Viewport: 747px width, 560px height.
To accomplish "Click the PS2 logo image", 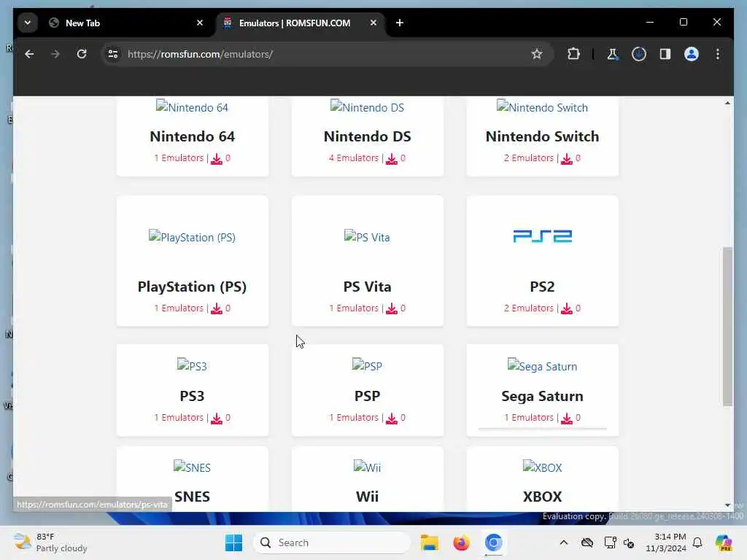I will 543,236.
